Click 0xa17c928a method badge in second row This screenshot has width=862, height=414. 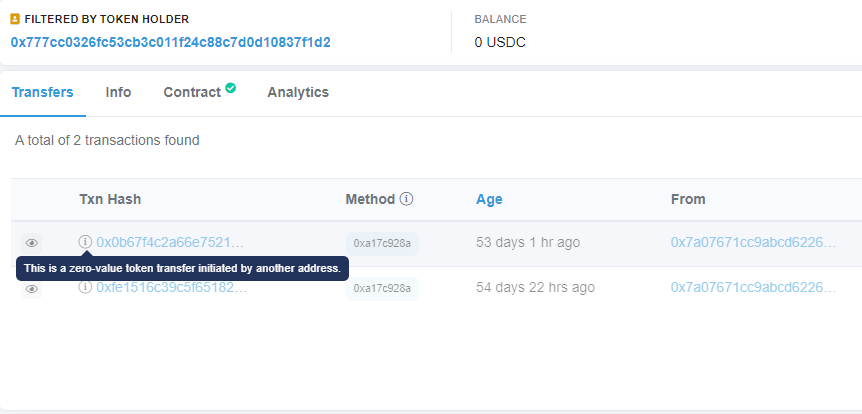(383, 289)
